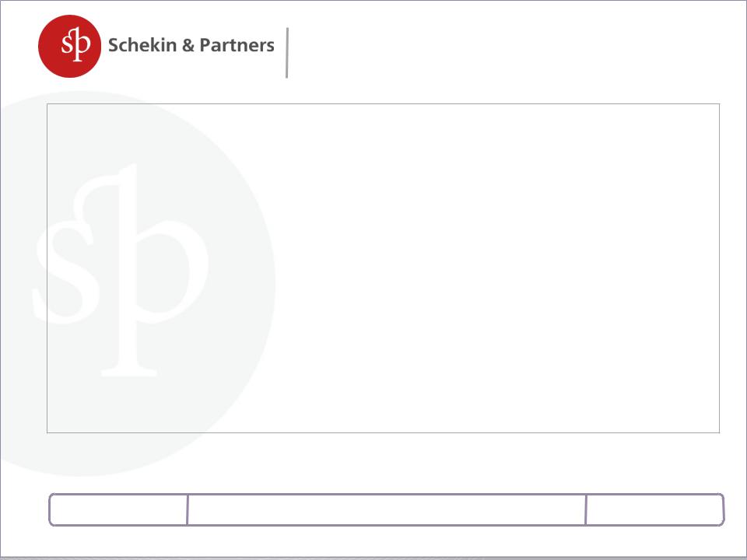747x560 pixels.
Task: Select the faded watermark letter p stem
Action: tap(128, 270)
